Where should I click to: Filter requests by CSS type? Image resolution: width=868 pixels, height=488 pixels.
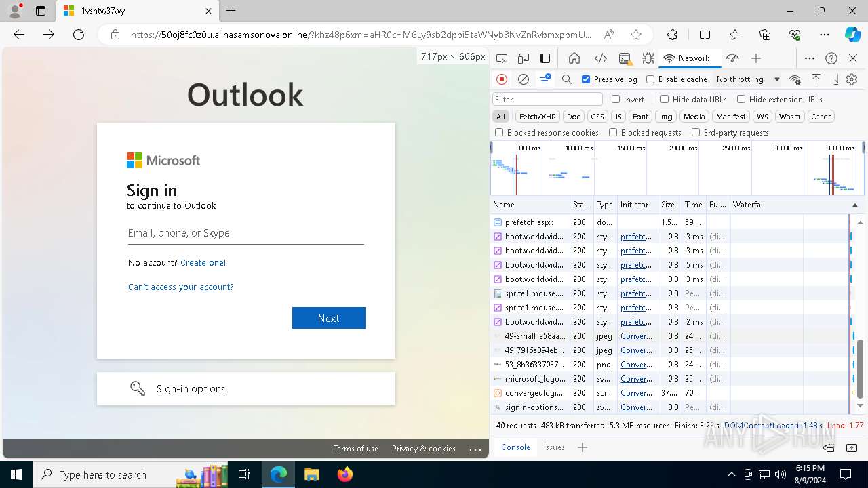597,117
